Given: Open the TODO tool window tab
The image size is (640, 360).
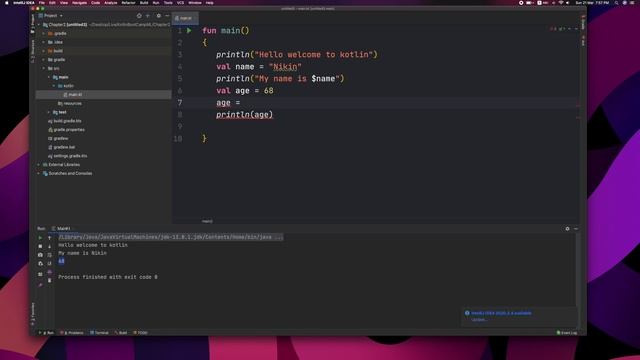Looking at the screenshot, I should click(140, 333).
